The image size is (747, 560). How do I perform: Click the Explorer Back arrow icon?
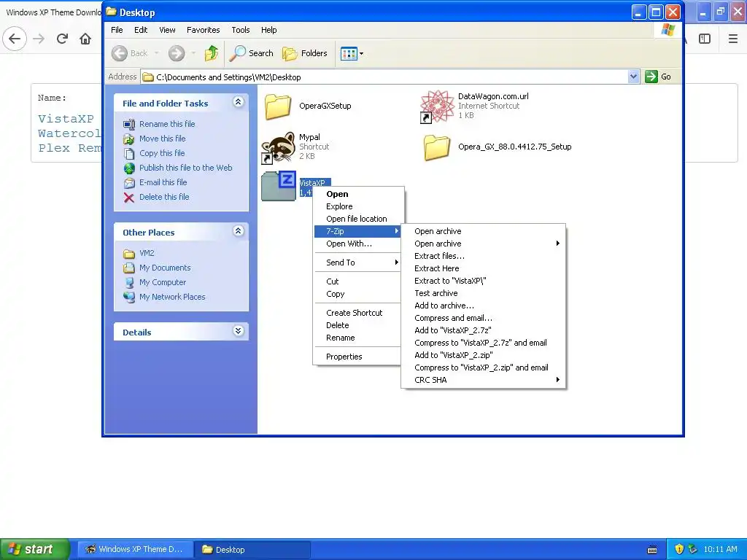(120, 53)
